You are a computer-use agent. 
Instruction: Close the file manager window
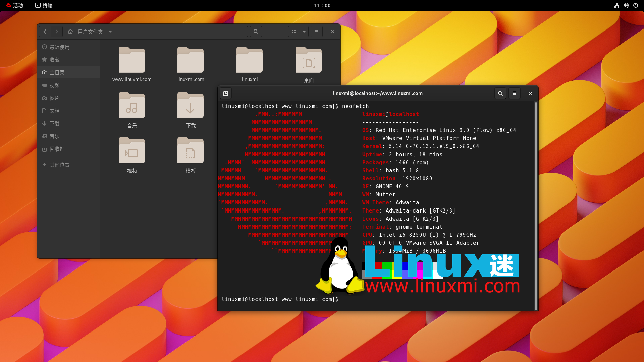tap(333, 32)
